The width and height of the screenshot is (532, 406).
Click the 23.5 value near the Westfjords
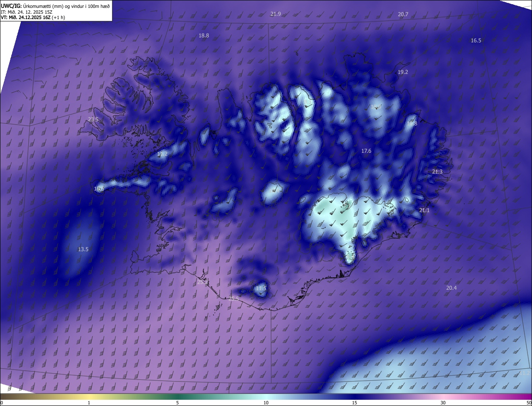tap(94, 119)
